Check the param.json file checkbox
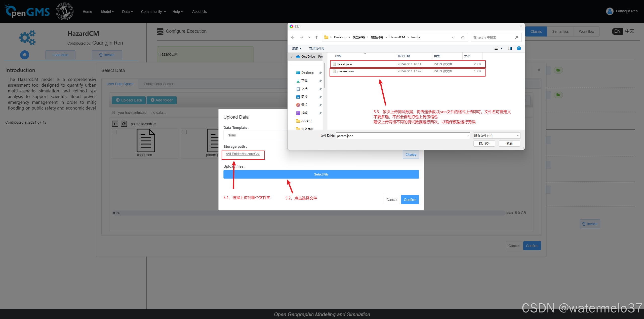 point(184,132)
